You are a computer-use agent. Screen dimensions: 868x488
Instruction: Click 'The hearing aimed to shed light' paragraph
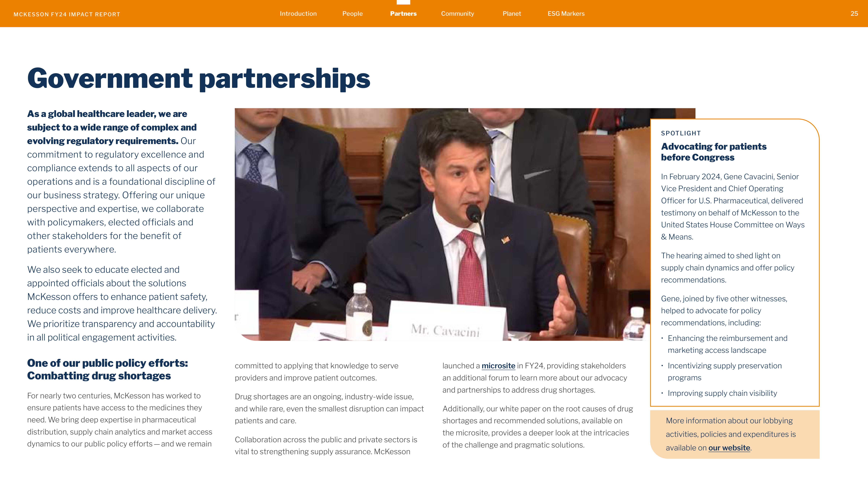[727, 268]
